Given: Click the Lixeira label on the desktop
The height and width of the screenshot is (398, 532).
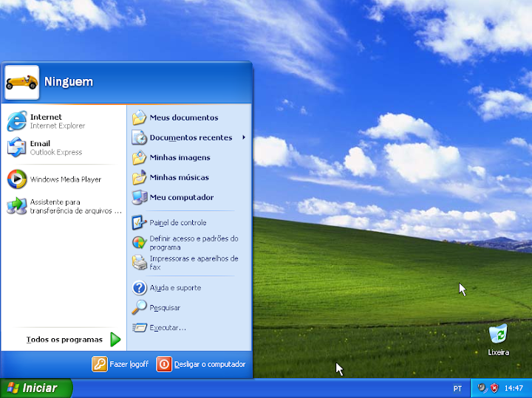Looking at the screenshot, I should tap(498, 352).
